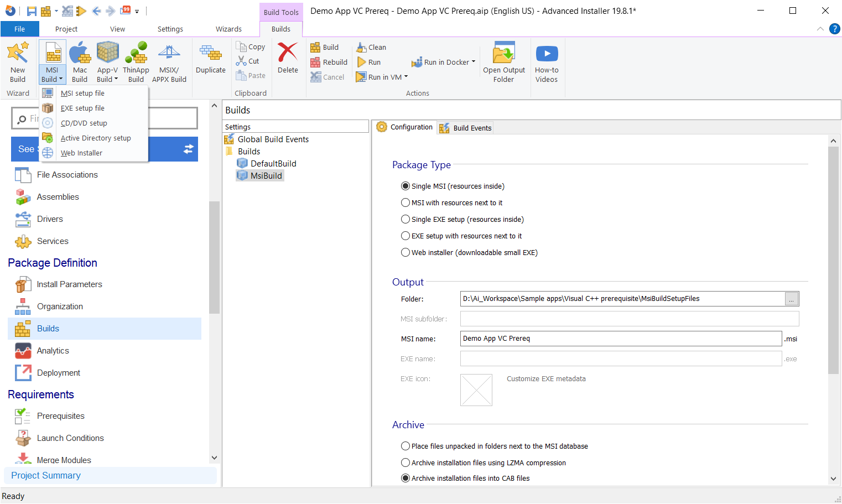Click the Clean action

coord(371,48)
